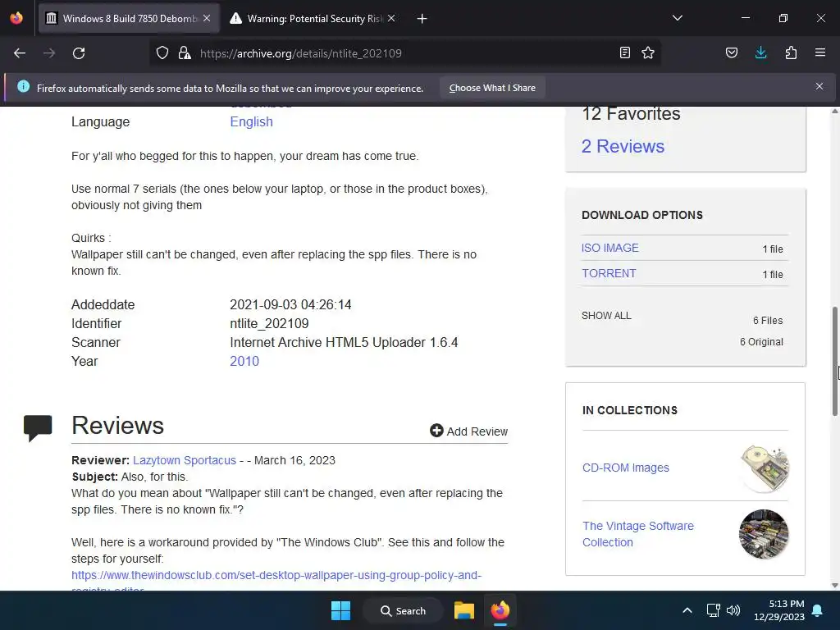Open reviewer Lazytown Sportacus profile
Image resolution: width=840 pixels, height=630 pixels.
coord(185,460)
